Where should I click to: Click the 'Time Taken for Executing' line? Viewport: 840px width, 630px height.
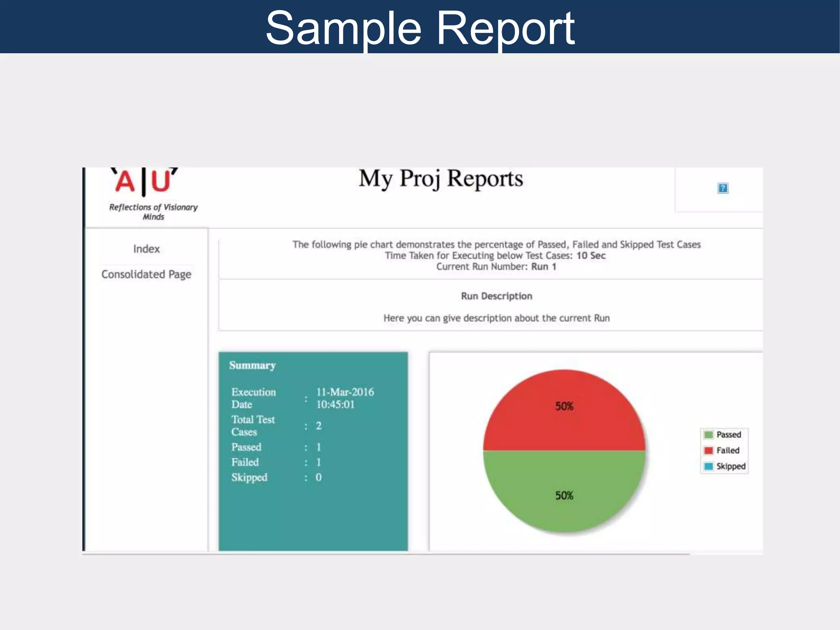point(495,255)
